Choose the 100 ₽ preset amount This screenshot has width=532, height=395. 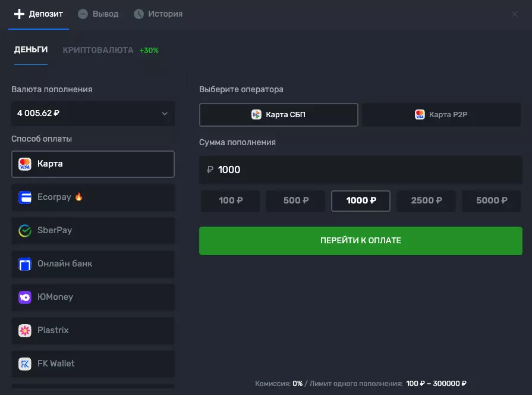230,201
